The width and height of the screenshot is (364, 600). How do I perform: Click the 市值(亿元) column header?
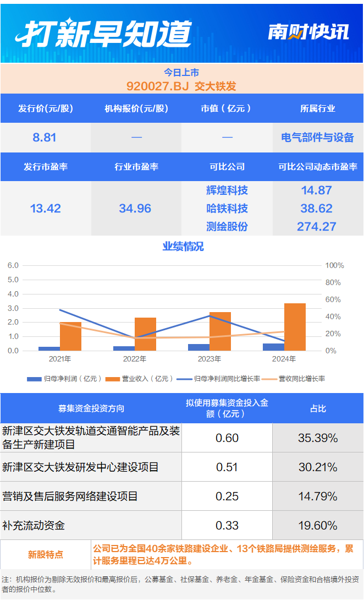[x=227, y=108]
